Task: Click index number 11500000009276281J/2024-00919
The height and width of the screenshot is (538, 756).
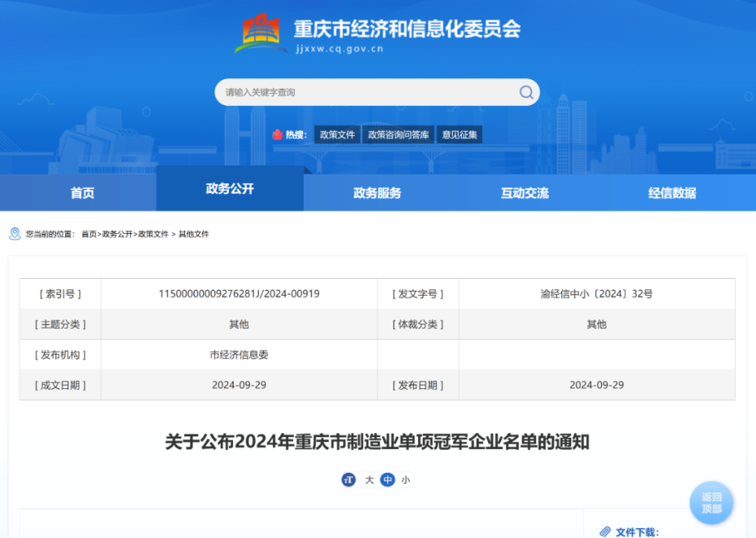Action: coord(240,293)
